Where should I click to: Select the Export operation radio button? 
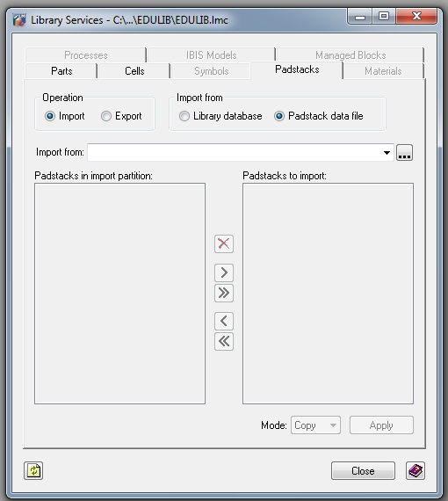pyautogui.click(x=106, y=116)
